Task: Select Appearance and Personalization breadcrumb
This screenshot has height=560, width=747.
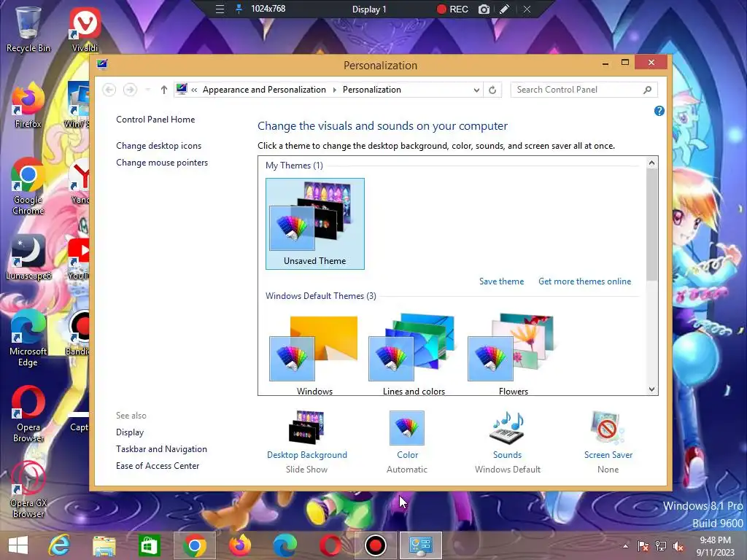Action: pyautogui.click(x=264, y=90)
